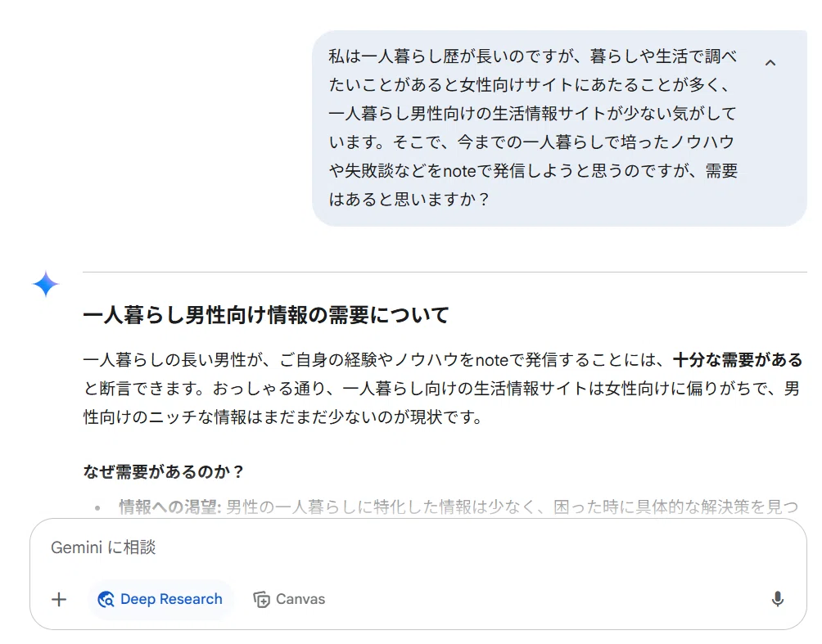822x644 pixels.
Task: Click the bold text 十分な需要がある
Action: (x=738, y=359)
